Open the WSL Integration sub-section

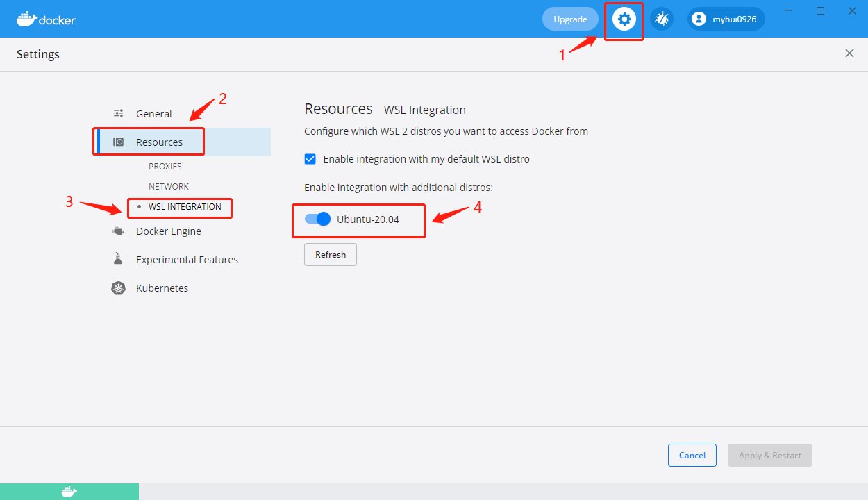(x=185, y=207)
